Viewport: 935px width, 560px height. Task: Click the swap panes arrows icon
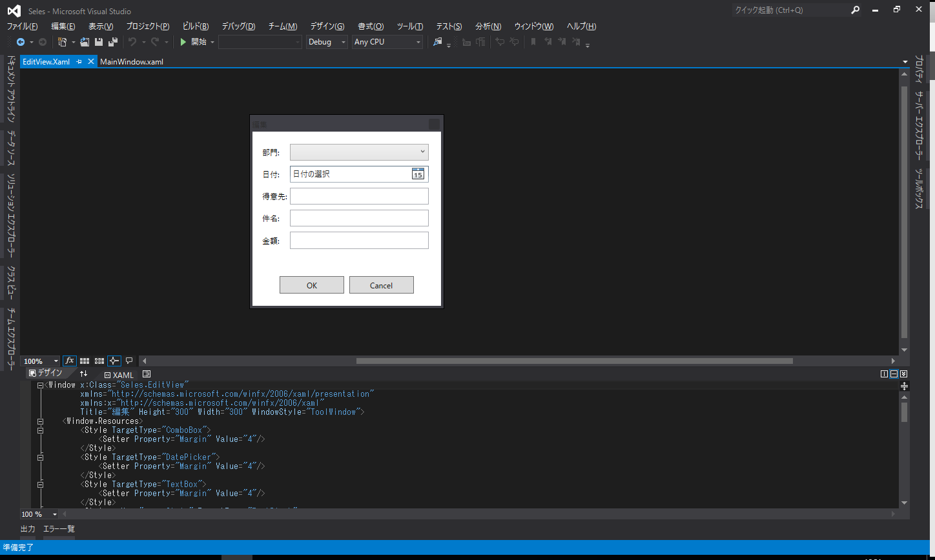click(x=83, y=374)
